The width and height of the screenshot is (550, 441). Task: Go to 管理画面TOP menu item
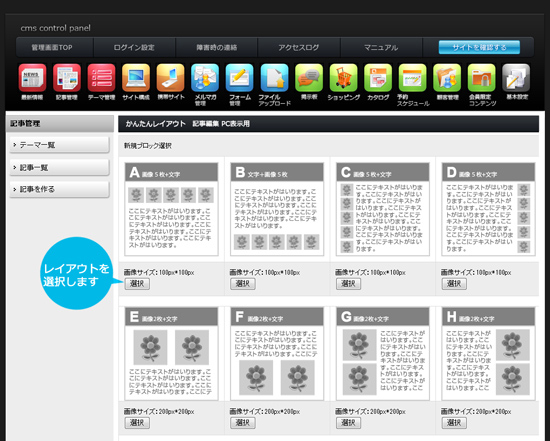click(52, 47)
